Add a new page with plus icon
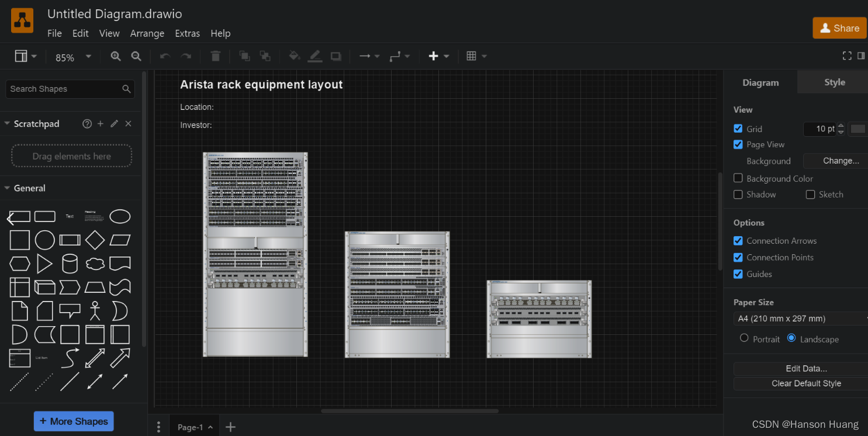868x436 pixels. [230, 427]
